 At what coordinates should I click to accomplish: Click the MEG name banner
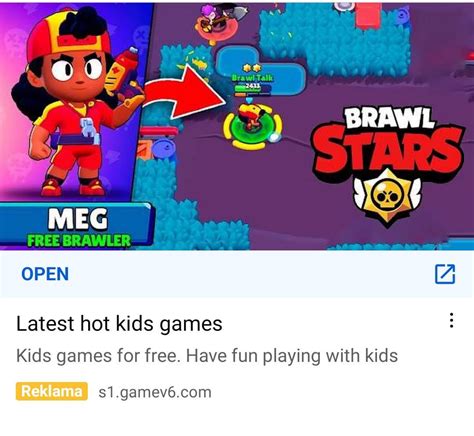click(x=76, y=226)
